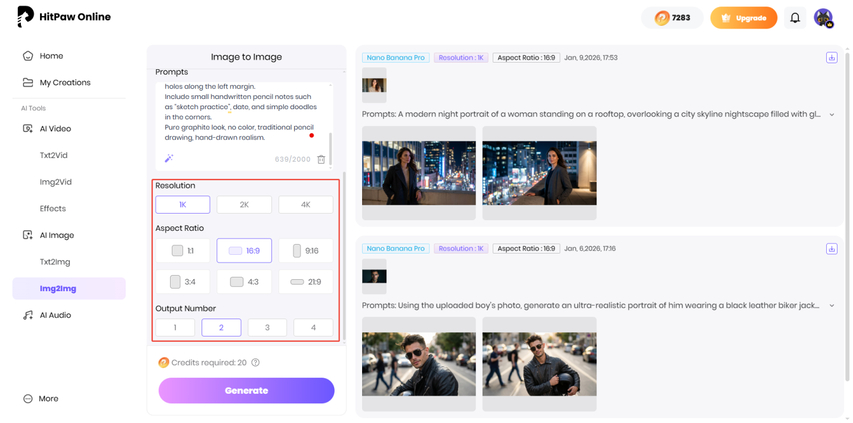The width and height of the screenshot is (853, 423).
Task: Delete prompt text with trash icon
Action: 321,159
